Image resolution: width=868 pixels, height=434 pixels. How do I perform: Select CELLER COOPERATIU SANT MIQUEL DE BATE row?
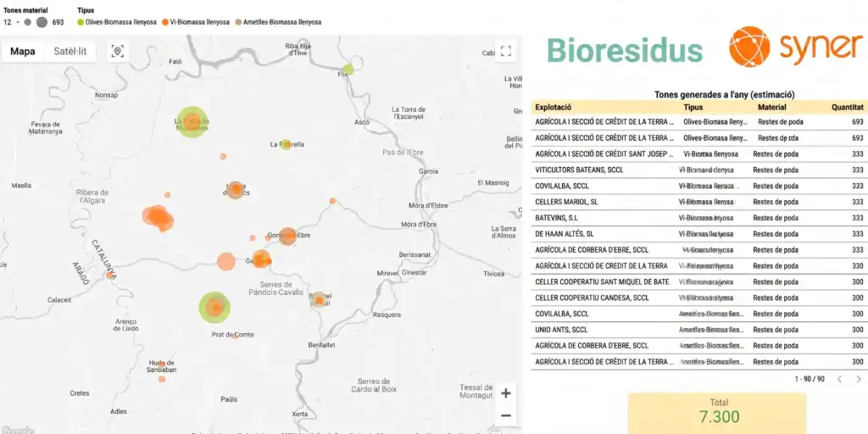click(699, 281)
